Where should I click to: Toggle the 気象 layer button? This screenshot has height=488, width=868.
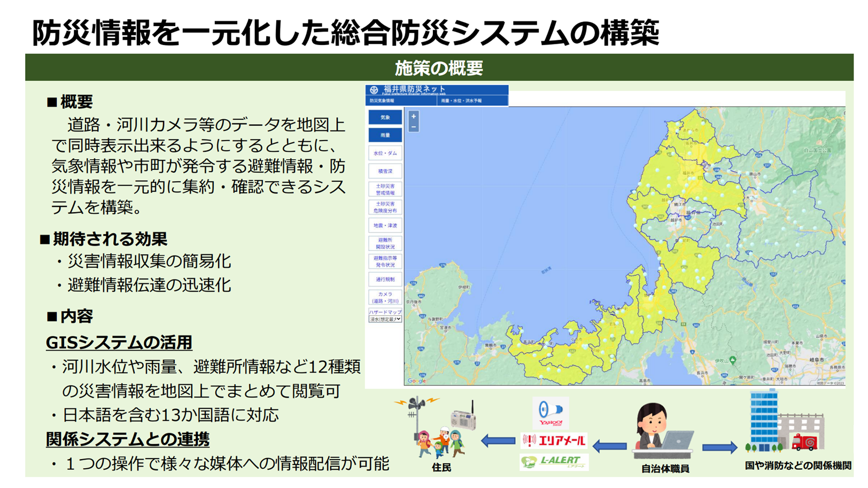pyautogui.click(x=385, y=117)
